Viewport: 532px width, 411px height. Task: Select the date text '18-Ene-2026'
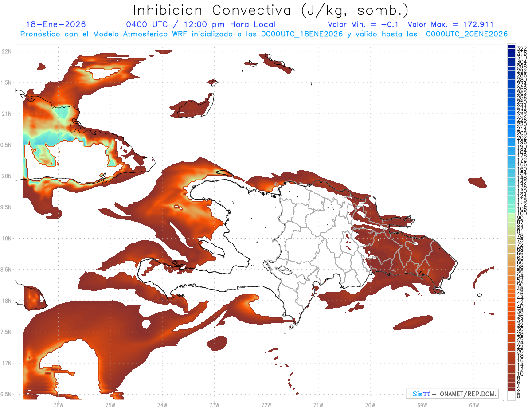click(x=56, y=24)
